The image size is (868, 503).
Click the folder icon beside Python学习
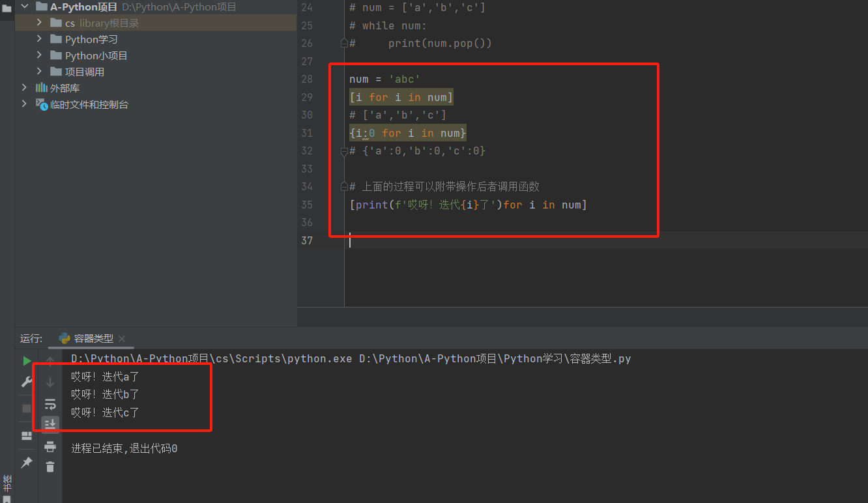coord(56,39)
